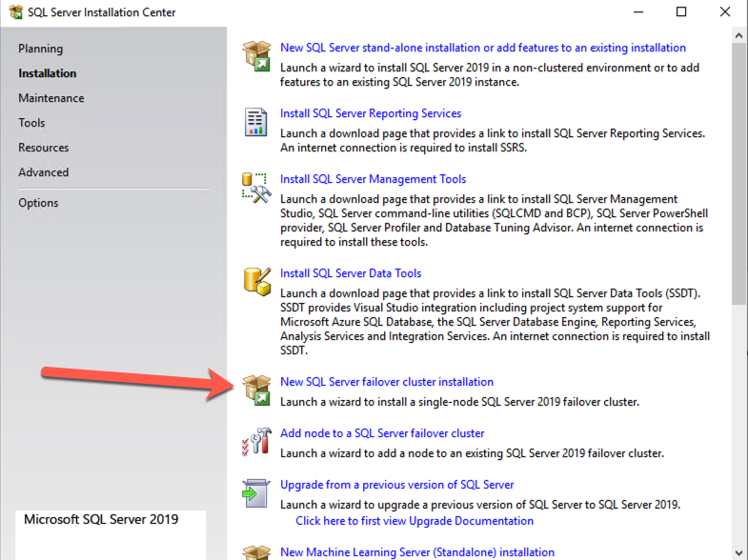The width and height of the screenshot is (748, 560).
Task: Click description 'Launch a wizard to upgrade a previous version'
Action: click(480, 505)
